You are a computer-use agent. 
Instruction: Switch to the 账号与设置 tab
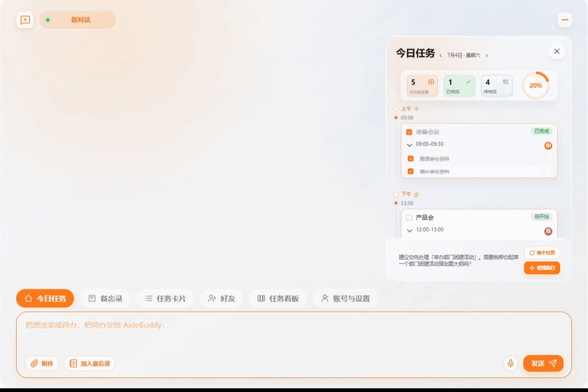coord(345,298)
